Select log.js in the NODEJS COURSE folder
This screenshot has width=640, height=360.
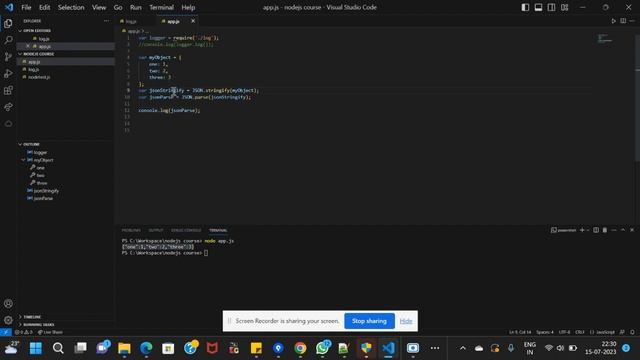(33, 69)
